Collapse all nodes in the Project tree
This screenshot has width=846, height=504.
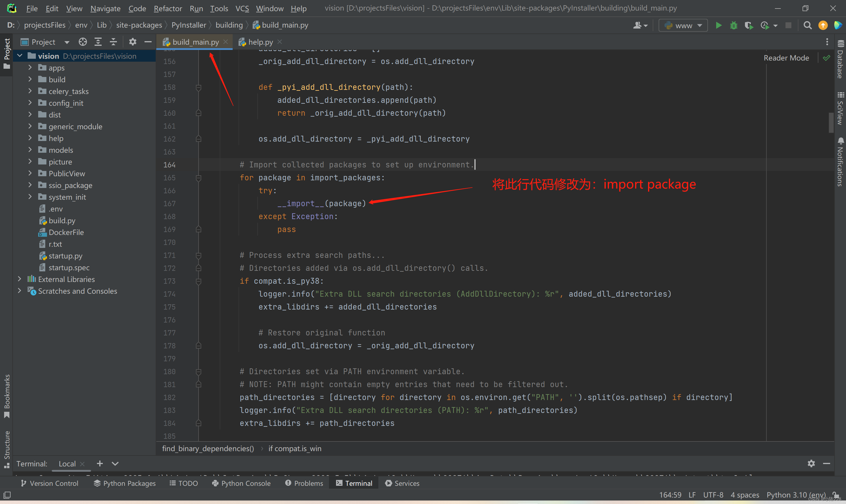(113, 41)
